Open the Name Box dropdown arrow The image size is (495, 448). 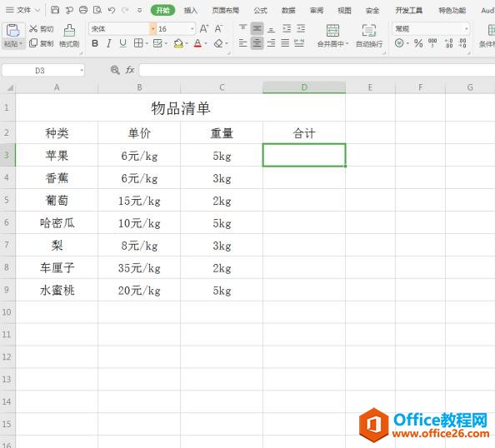(82, 70)
